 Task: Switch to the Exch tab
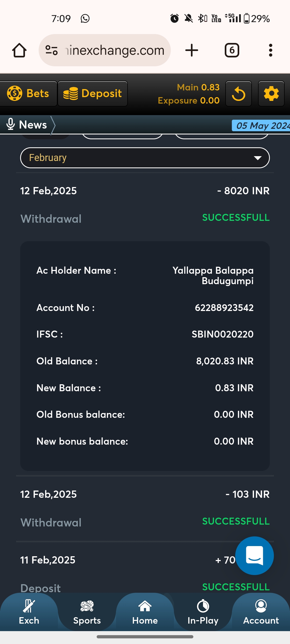point(29,612)
